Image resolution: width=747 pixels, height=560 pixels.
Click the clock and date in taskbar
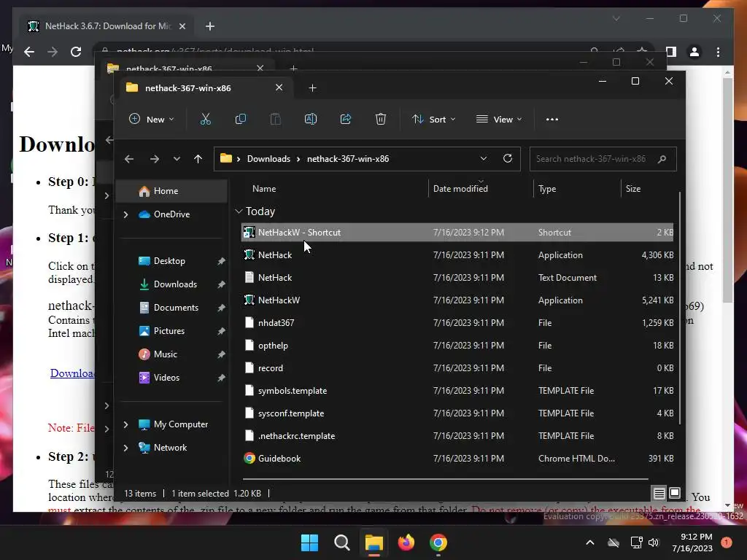[692, 542]
